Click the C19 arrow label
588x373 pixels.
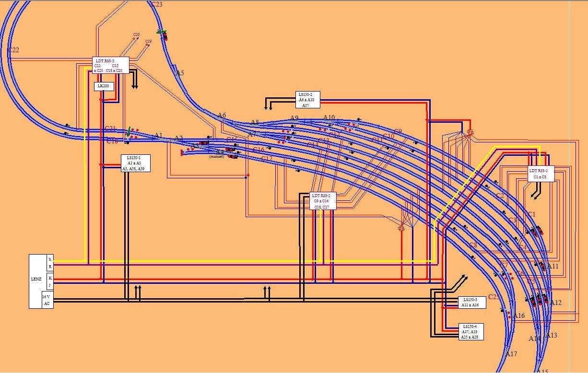click(x=148, y=42)
